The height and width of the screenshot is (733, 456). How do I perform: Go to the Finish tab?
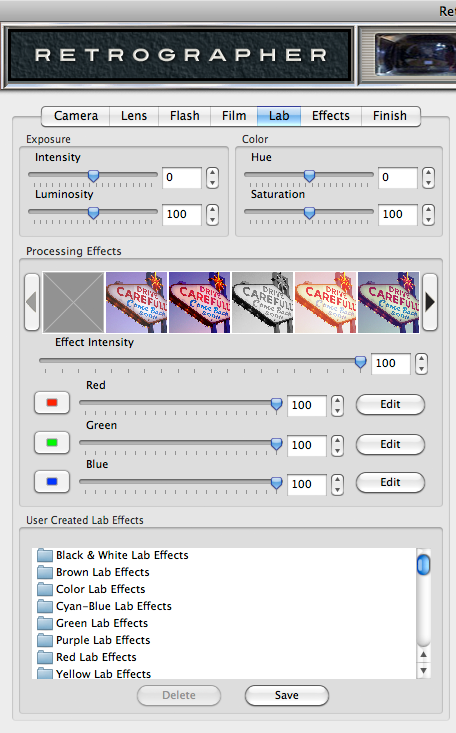coord(390,116)
